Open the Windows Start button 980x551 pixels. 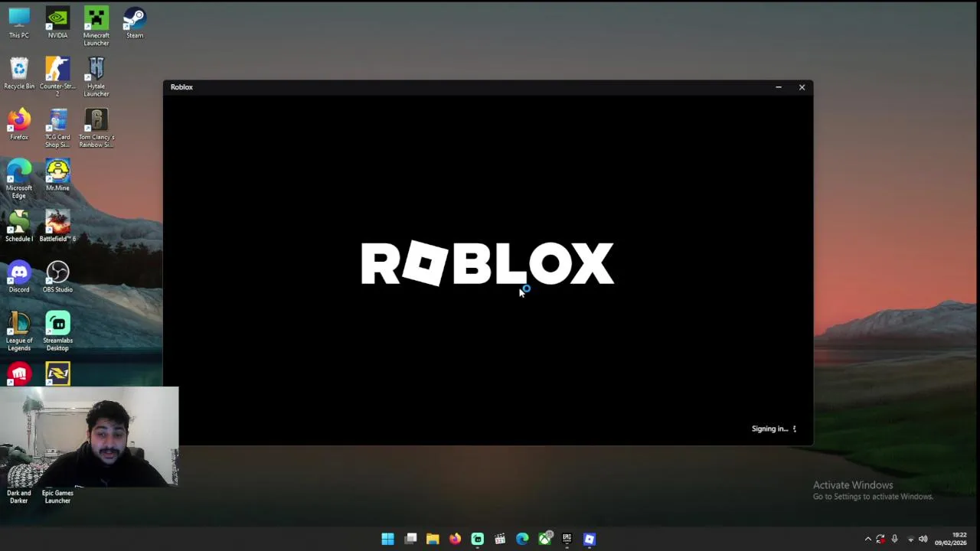[387, 539]
